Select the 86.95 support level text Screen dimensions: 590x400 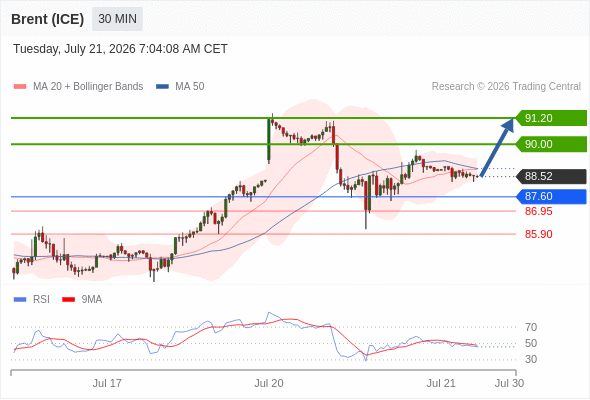pyautogui.click(x=538, y=211)
